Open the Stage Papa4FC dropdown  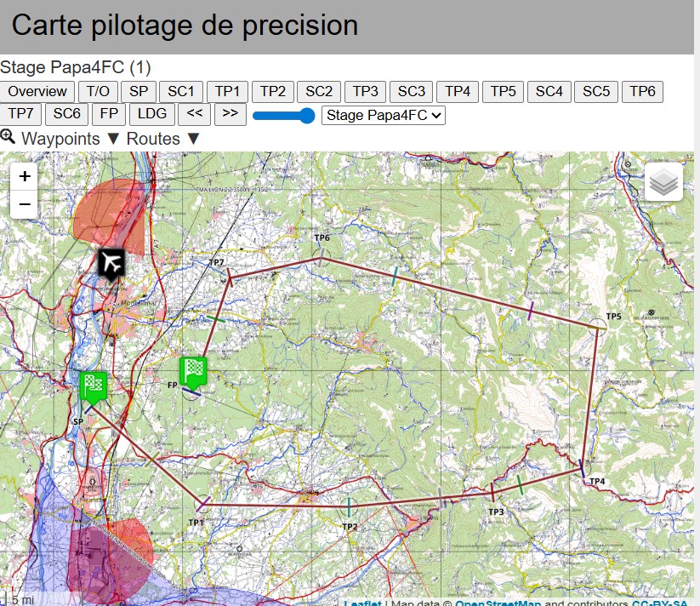click(384, 115)
